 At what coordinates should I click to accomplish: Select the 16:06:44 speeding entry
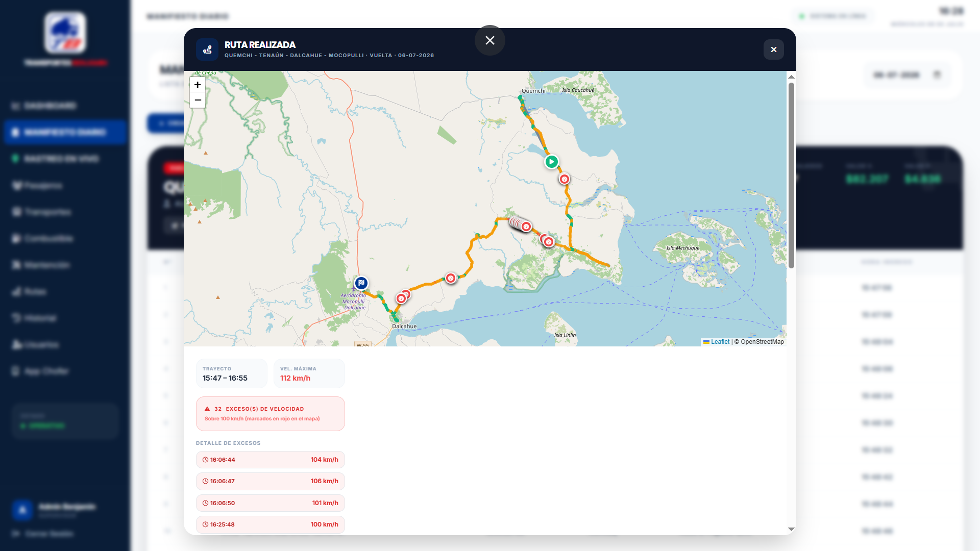(271, 460)
